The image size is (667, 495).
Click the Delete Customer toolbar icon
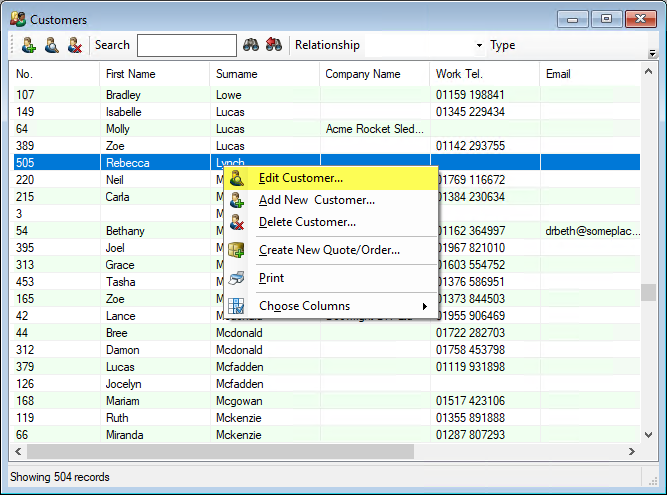[x=74, y=45]
